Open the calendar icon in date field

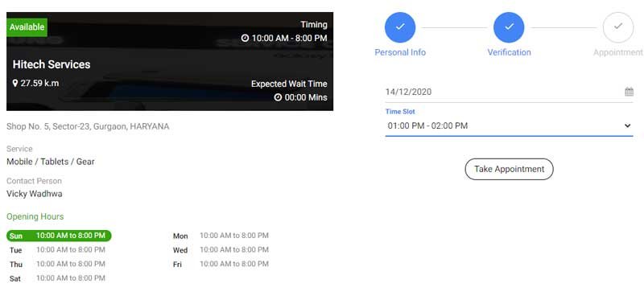click(629, 92)
